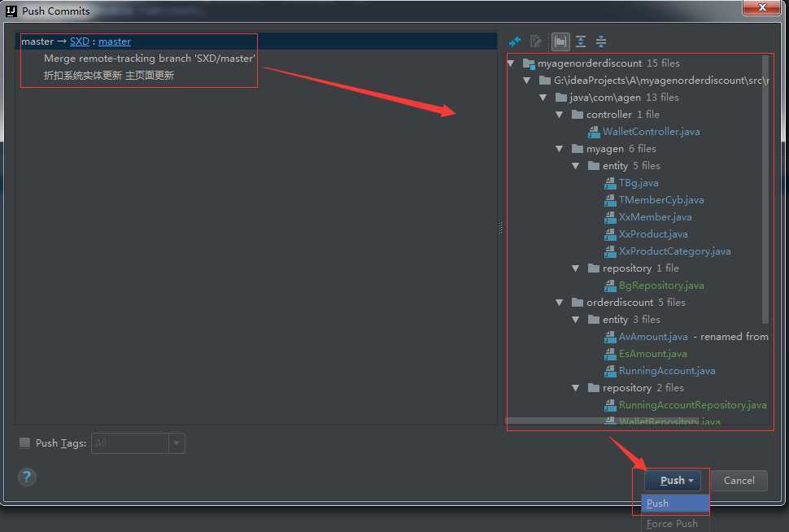Select BgRepository.java file icon
This screenshot has width=789, height=532.
[x=610, y=286]
